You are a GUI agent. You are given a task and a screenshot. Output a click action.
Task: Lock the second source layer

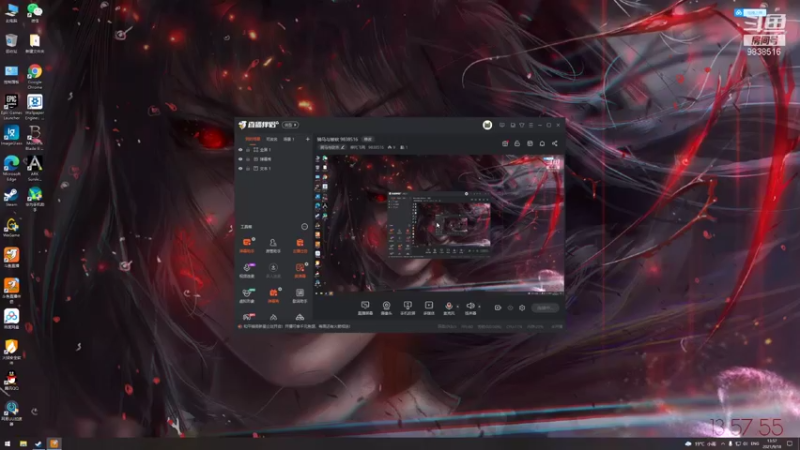coord(248,159)
